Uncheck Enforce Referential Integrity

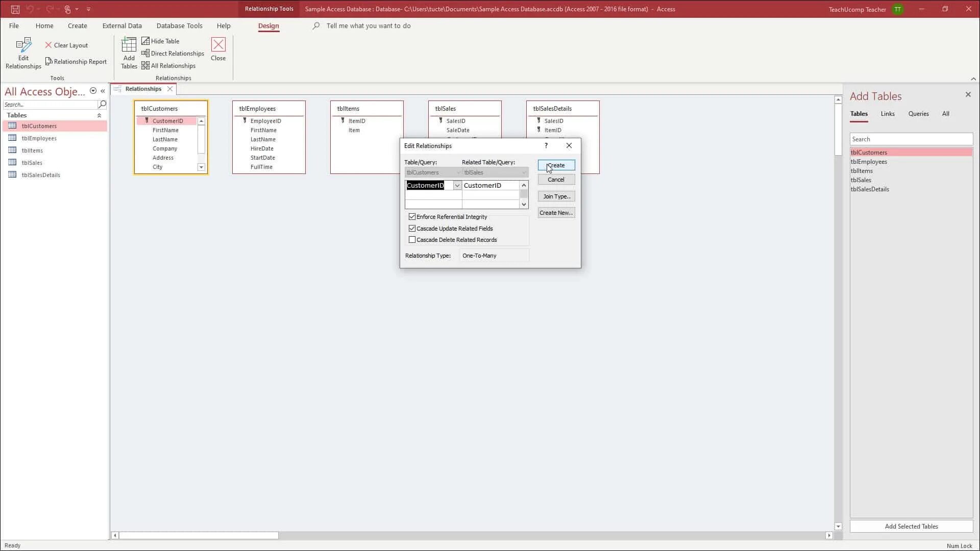coord(412,217)
